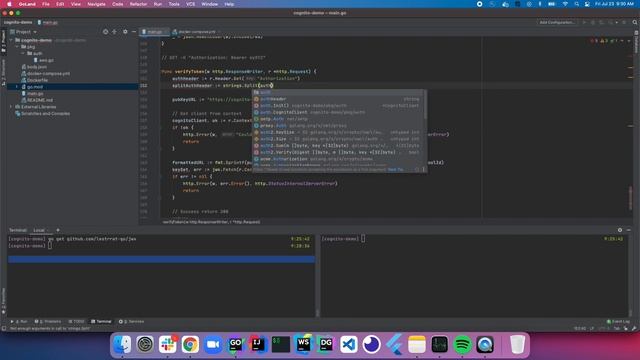Screen dimensions: 640x360
Task: Open aws.go in the project tree
Action: click(43, 60)
